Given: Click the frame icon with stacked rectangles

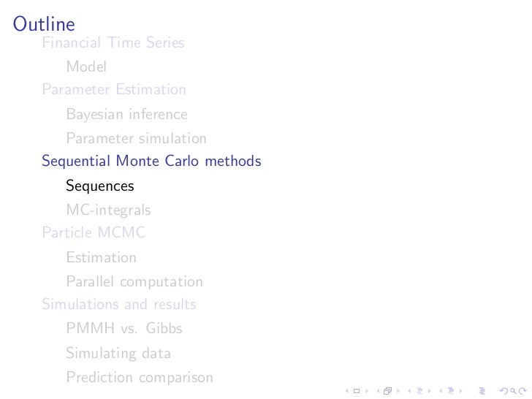Looking at the screenshot, I should [387, 391].
